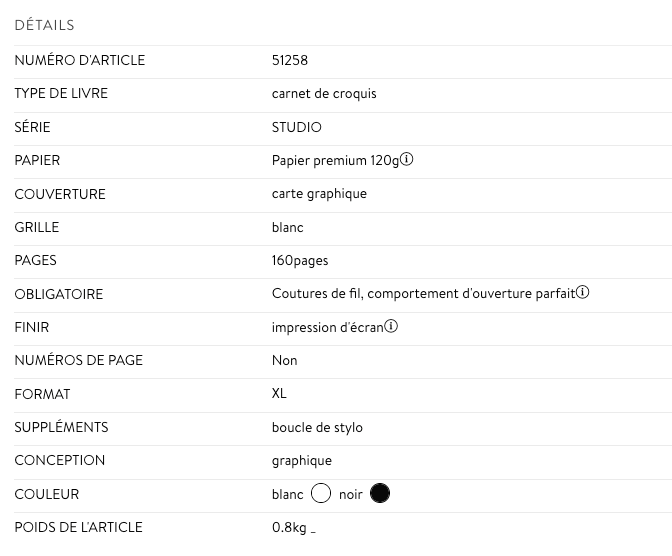This screenshot has width=672, height=556.
Task: Click the XL format value
Action: click(x=279, y=394)
